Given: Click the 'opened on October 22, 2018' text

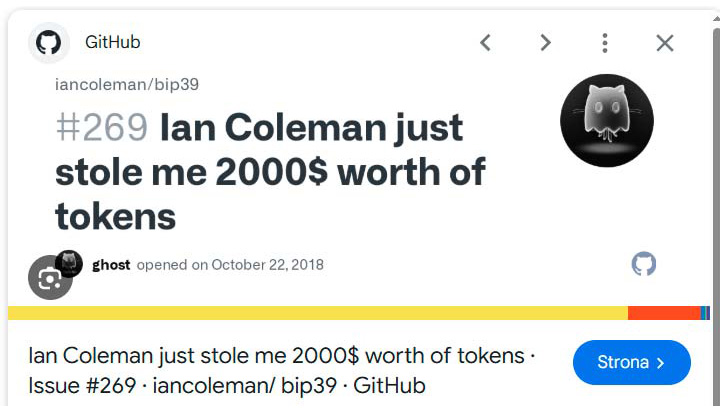Looking at the screenshot, I should pyautogui.click(x=230, y=265).
